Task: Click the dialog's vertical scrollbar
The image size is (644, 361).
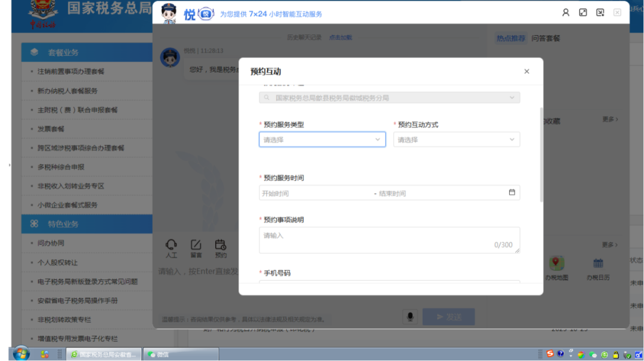Action: point(541,155)
